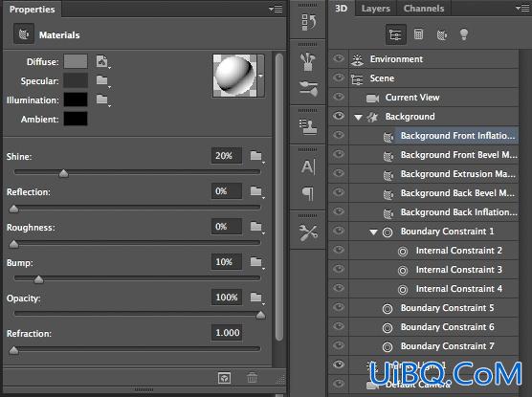The height and width of the screenshot is (397, 532).
Task: Toggle eye for Background Extrusion Material
Action: pyautogui.click(x=339, y=173)
